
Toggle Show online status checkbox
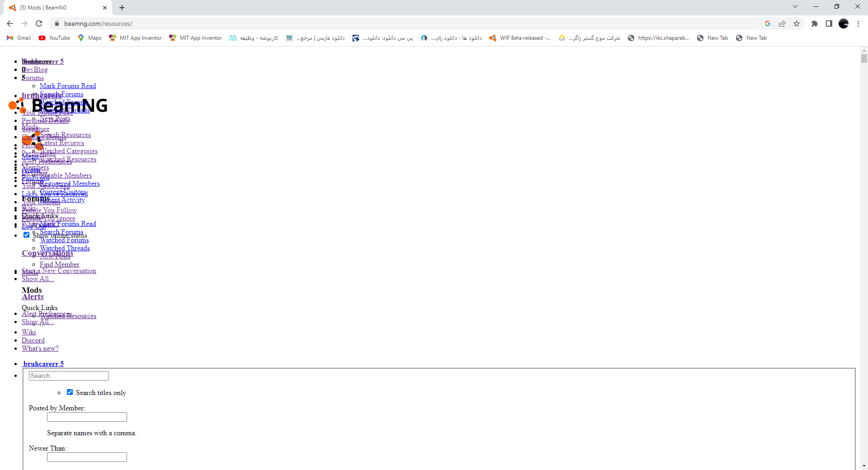26,235
